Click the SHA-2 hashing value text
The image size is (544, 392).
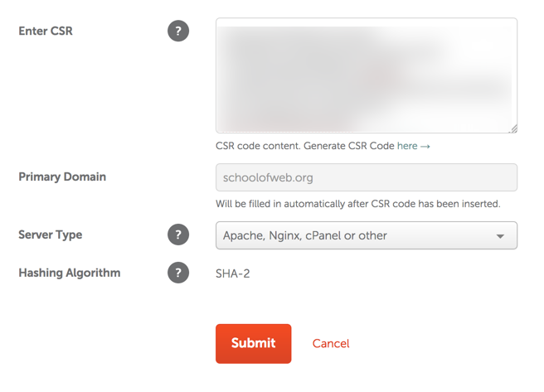tap(232, 273)
